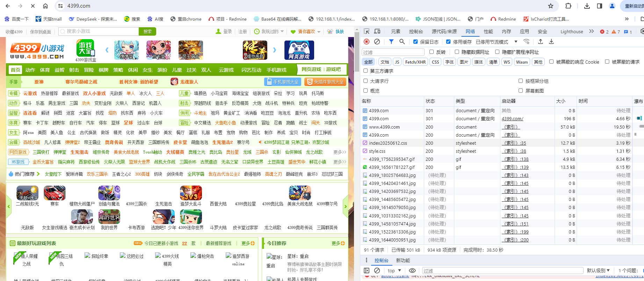Image resolution: width=644 pixels, height=281 pixels.
Task: Click 手机游戏大全 blue button
Action: click(283, 82)
